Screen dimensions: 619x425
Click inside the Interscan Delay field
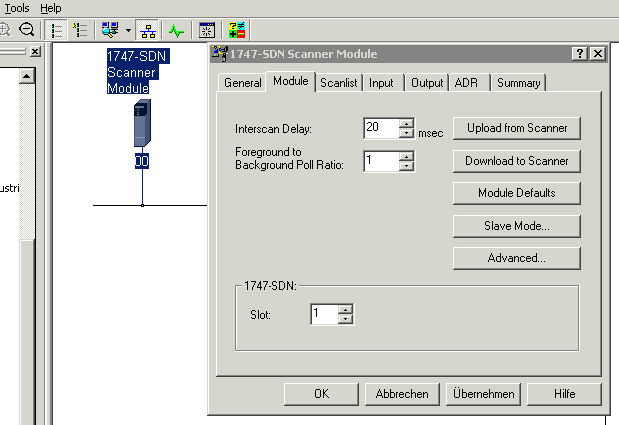click(380, 128)
